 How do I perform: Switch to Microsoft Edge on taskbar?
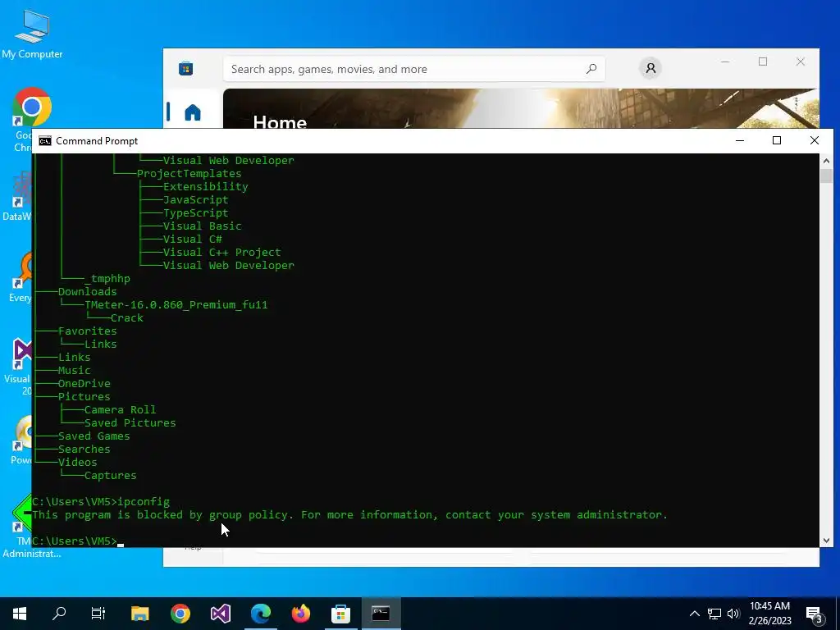coord(260,614)
